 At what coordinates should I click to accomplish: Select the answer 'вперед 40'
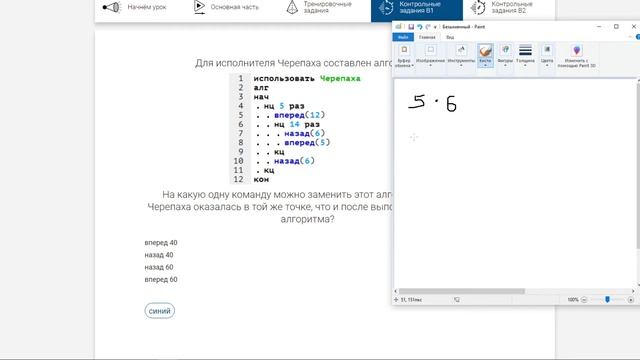[161, 242]
